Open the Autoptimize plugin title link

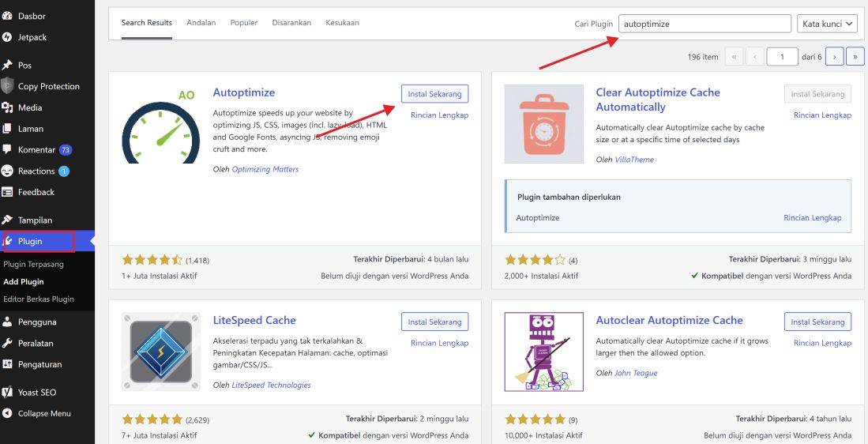pyautogui.click(x=243, y=92)
